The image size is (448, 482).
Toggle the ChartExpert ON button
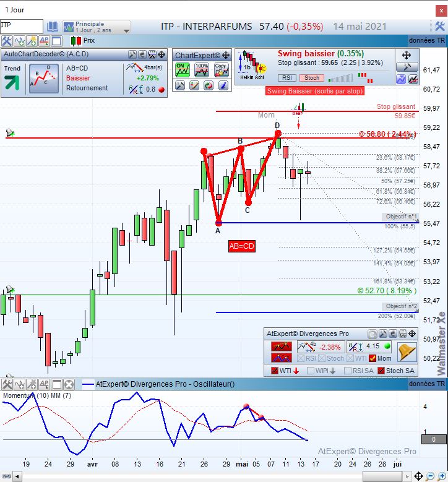(x=183, y=70)
